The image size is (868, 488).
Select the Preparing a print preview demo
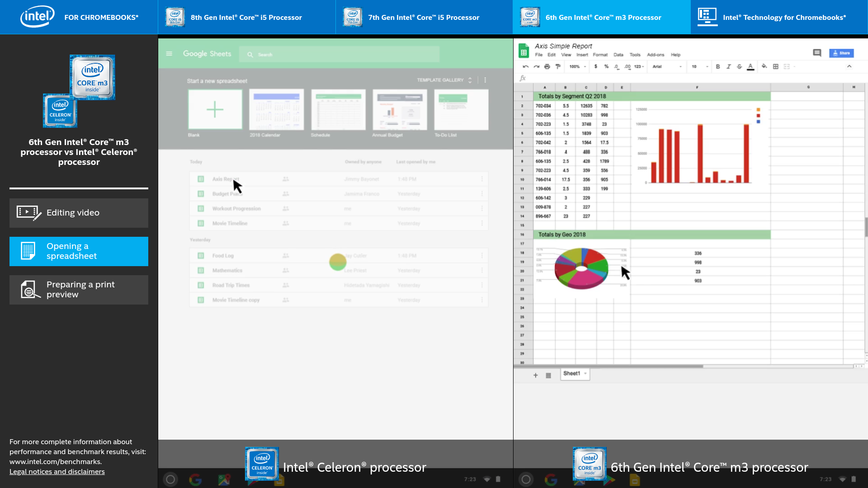tap(79, 290)
